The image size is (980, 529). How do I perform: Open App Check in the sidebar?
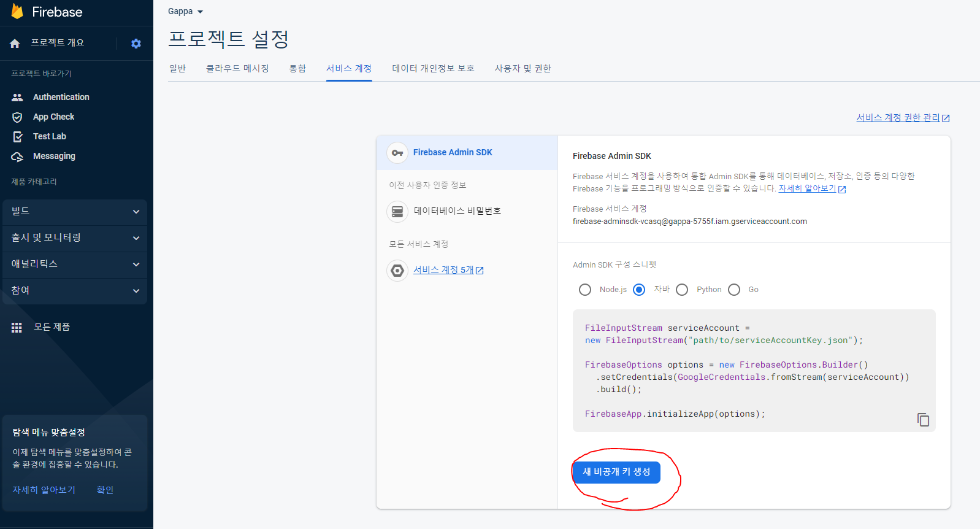point(54,117)
